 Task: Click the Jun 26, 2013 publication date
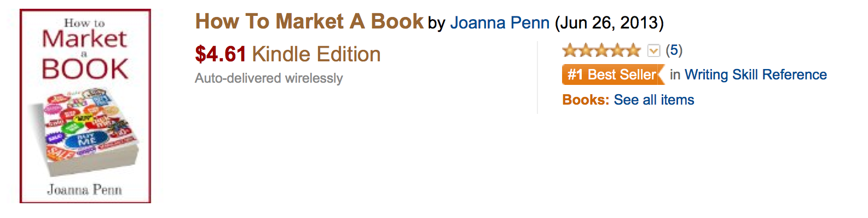click(x=609, y=22)
